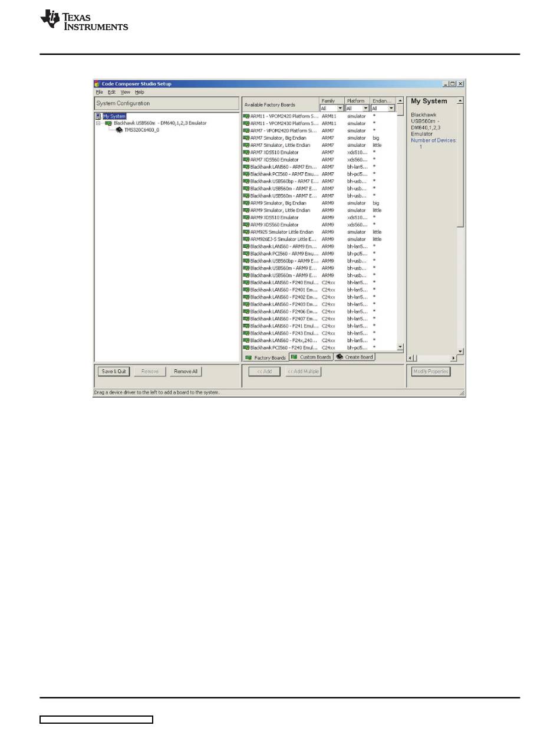560x732 pixels.
Task: Pick the Blackhawk USB560bp - ARM7 board icon
Action: click(246, 181)
